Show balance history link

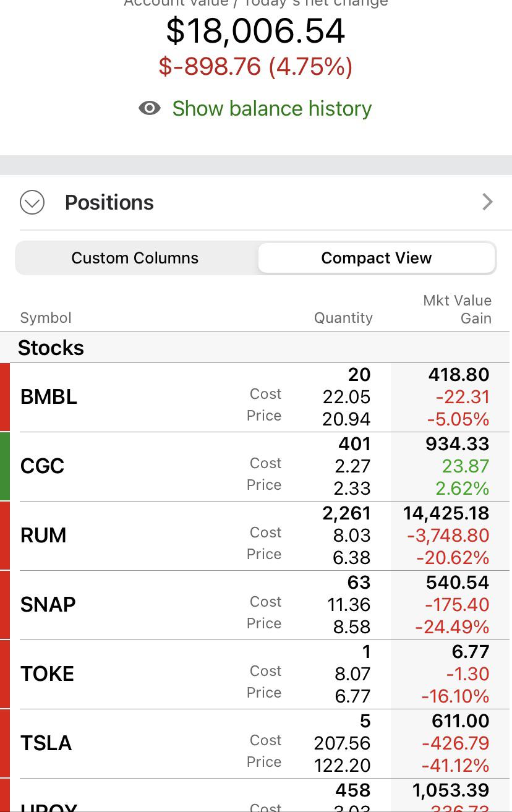(x=271, y=108)
